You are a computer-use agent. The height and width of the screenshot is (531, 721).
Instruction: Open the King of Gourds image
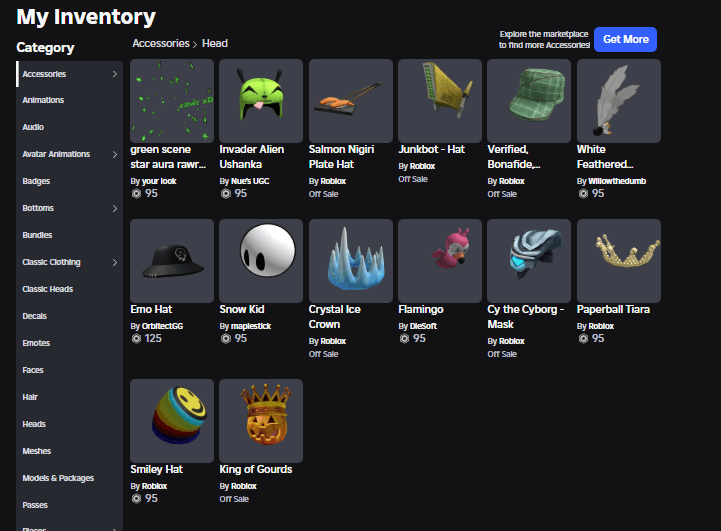[x=261, y=421]
